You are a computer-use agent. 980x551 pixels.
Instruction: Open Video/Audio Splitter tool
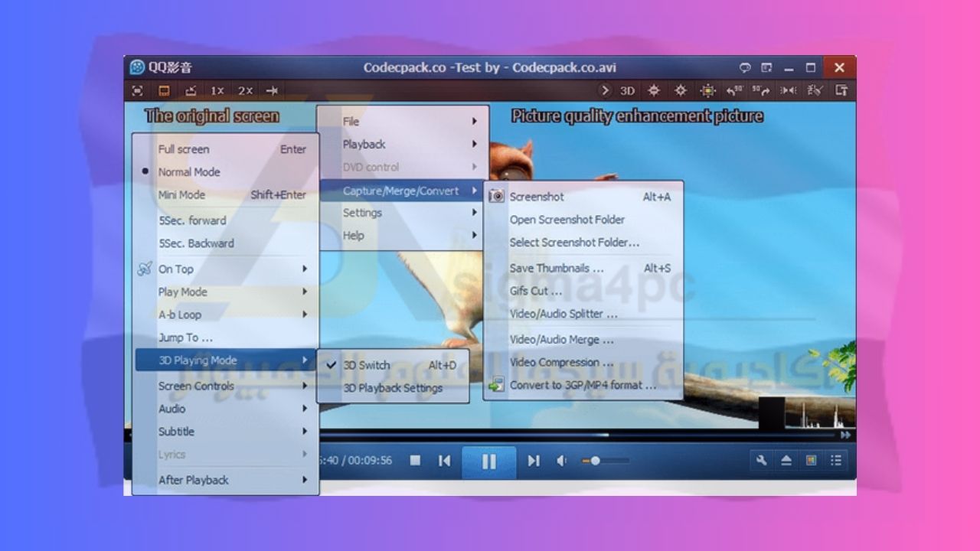pos(583,314)
